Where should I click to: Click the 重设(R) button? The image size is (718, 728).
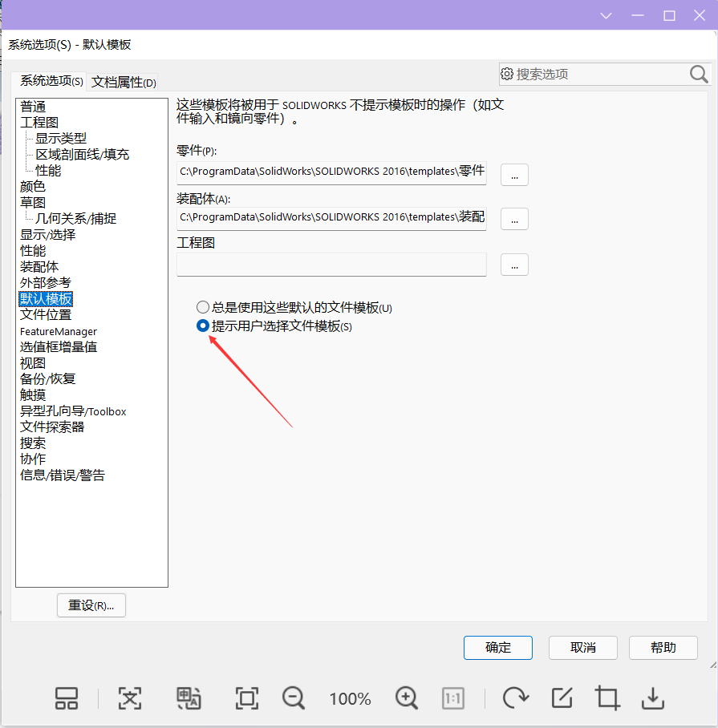click(x=91, y=605)
